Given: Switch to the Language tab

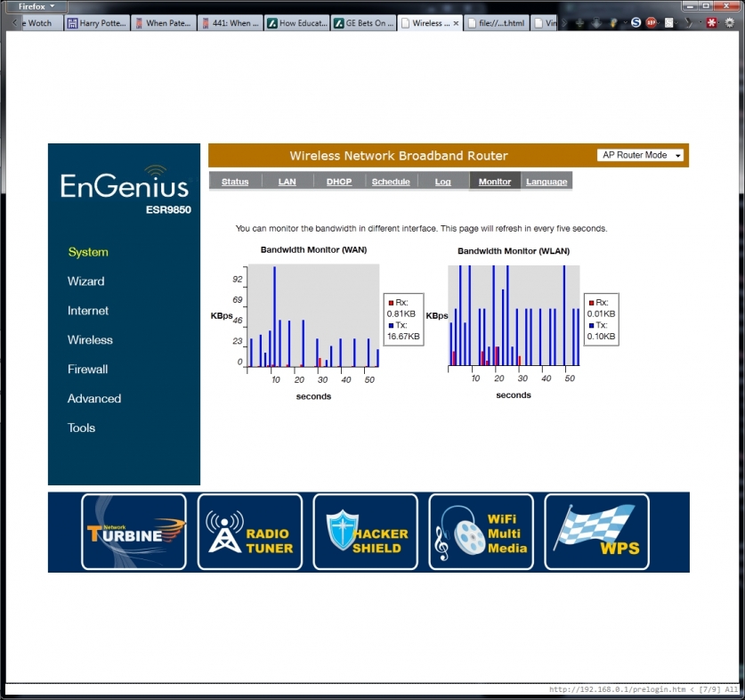Looking at the screenshot, I should click(x=547, y=182).
